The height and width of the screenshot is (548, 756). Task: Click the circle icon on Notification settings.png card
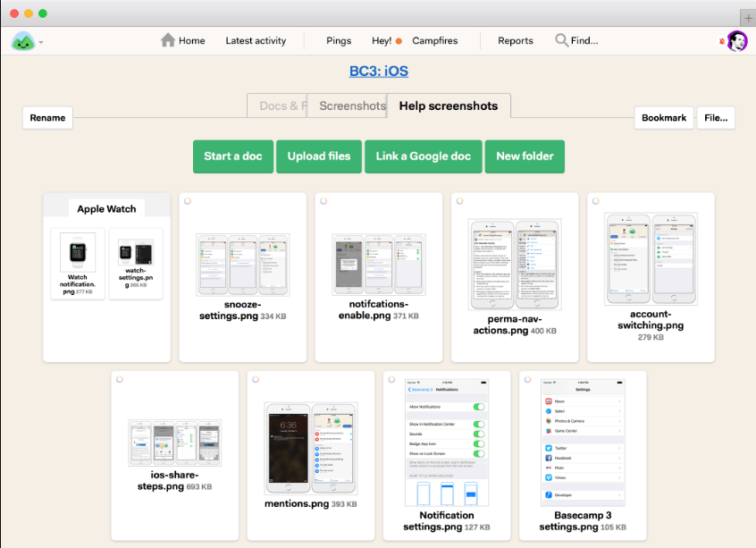click(x=391, y=380)
